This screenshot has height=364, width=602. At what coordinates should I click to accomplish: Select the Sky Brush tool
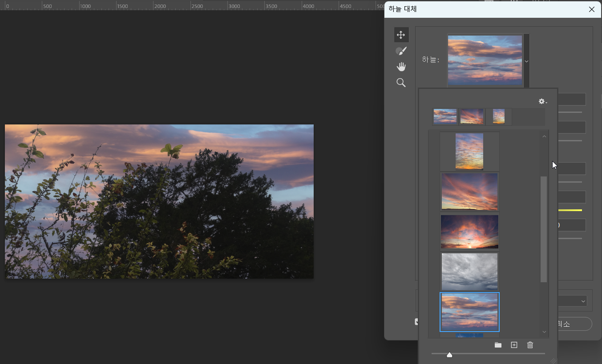pyautogui.click(x=401, y=51)
